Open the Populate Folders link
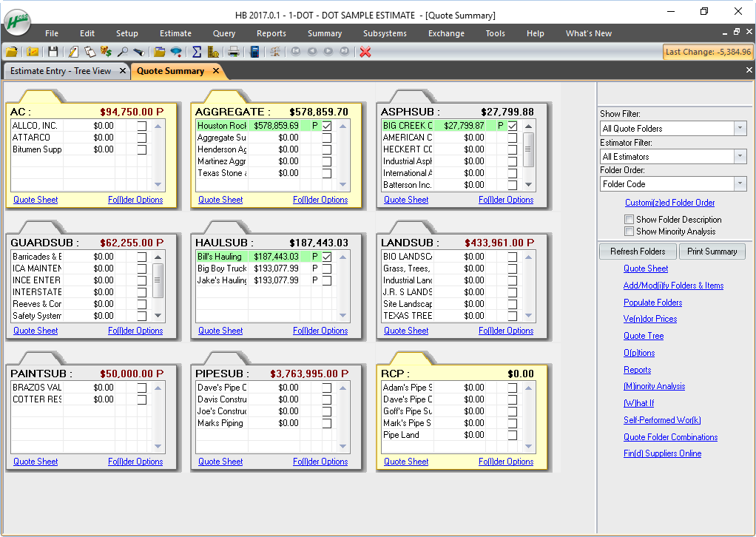Viewport: 756px width, 537px height. click(x=652, y=302)
